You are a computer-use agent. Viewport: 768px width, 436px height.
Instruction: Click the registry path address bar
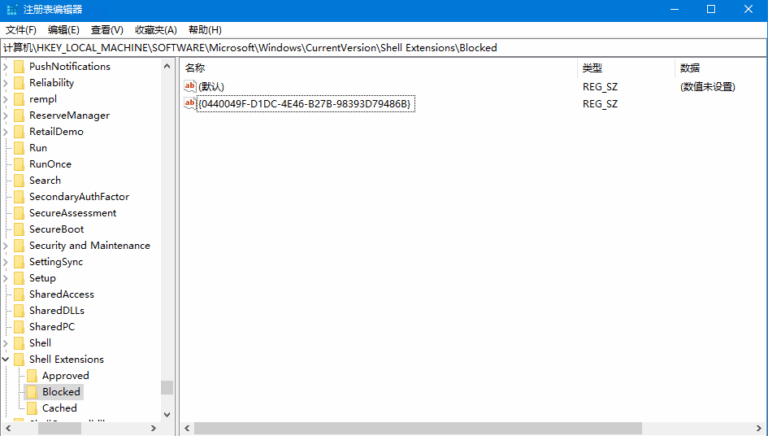384,47
